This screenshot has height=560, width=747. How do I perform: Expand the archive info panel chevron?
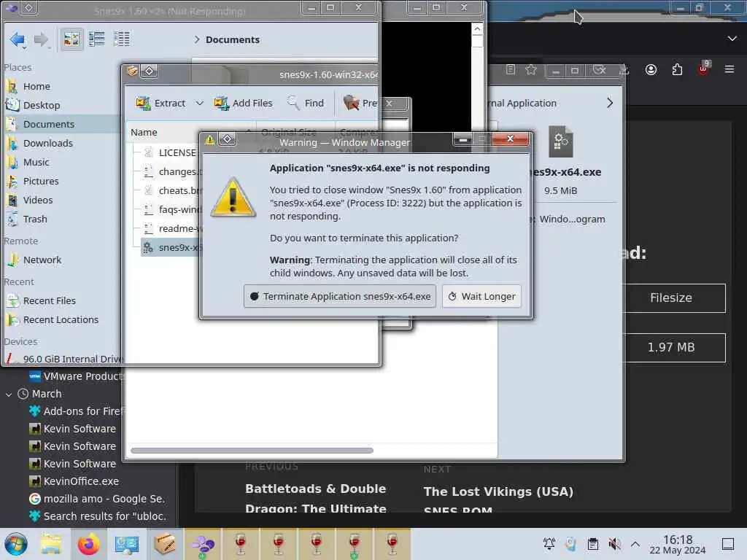611,103
